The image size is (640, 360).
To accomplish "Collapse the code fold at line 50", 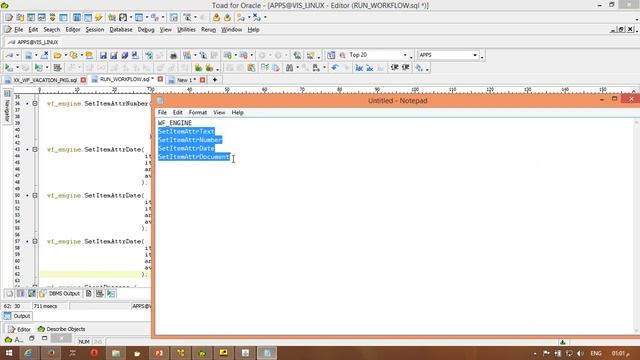I will coord(35,196).
